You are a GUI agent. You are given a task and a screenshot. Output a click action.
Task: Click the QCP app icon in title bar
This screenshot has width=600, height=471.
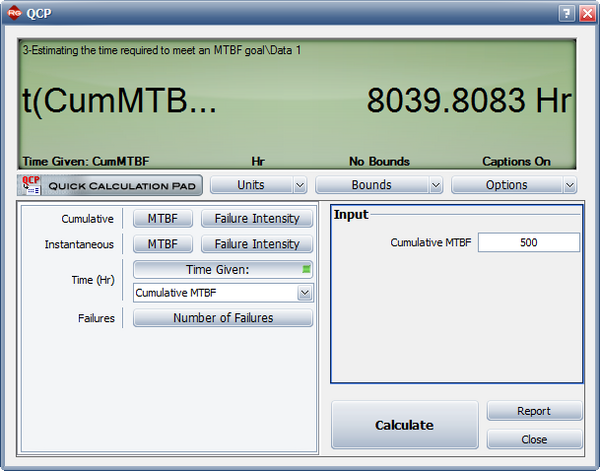pos(14,13)
